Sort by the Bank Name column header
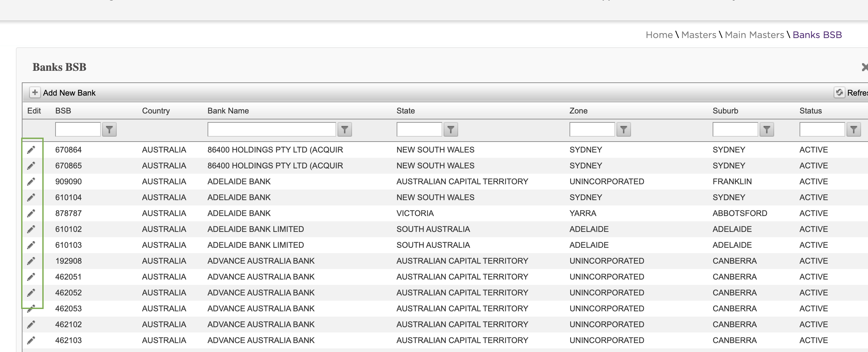Image resolution: width=868 pixels, height=352 pixels. (228, 110)
